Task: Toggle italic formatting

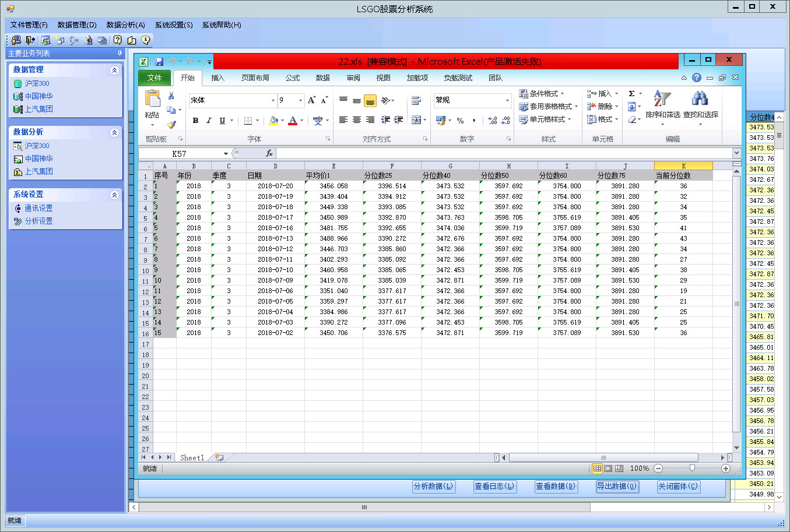Action: coord(209,121)
